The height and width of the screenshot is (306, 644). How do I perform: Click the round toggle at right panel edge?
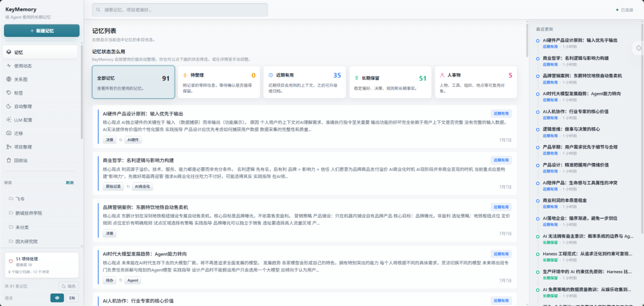pyautogui.click(x=638, y=48)
